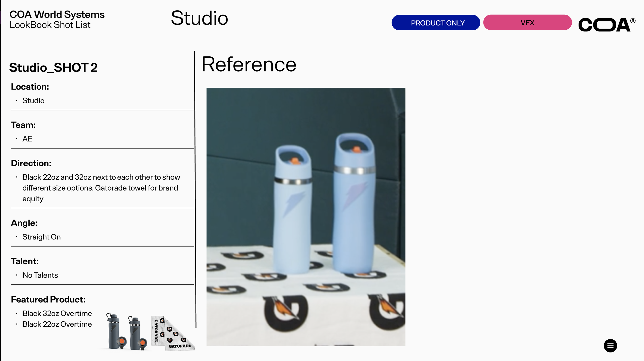644x361 pixels.
Task: Select the Black 22oz Overtime list item
Action: tap(57, 324)
